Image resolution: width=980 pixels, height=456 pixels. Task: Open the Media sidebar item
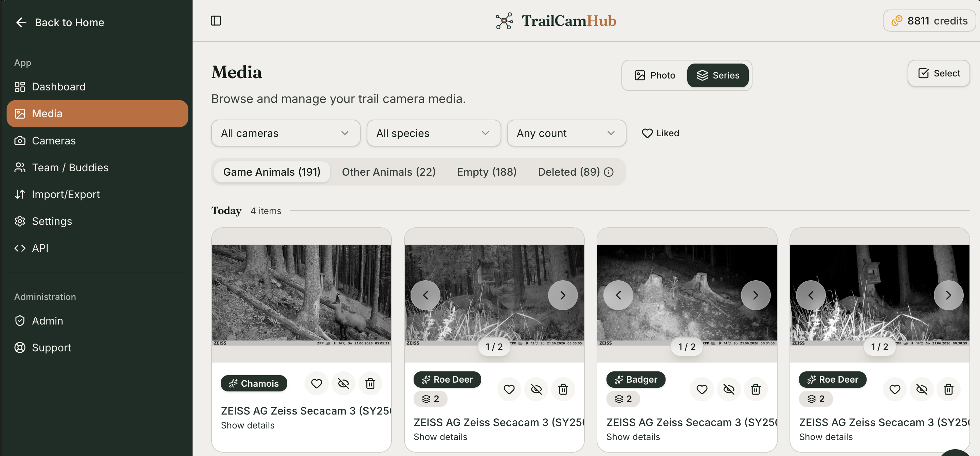coord(97,113)
